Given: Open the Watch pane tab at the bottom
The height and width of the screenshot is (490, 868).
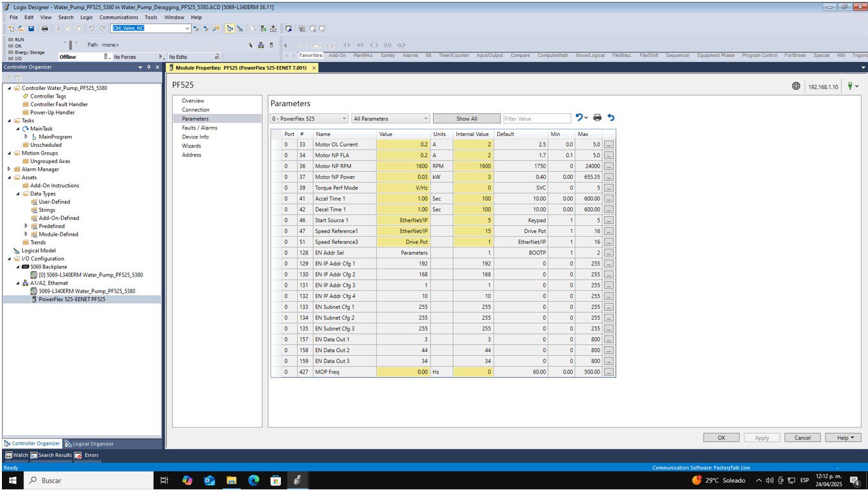Looking at the screenshot, I should pyautogui.click(x=17, y=455).
